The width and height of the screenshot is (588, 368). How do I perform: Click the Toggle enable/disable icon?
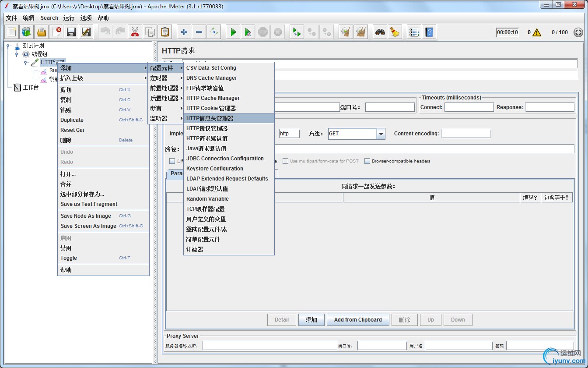pyautogui.click(x=213, y=32)
